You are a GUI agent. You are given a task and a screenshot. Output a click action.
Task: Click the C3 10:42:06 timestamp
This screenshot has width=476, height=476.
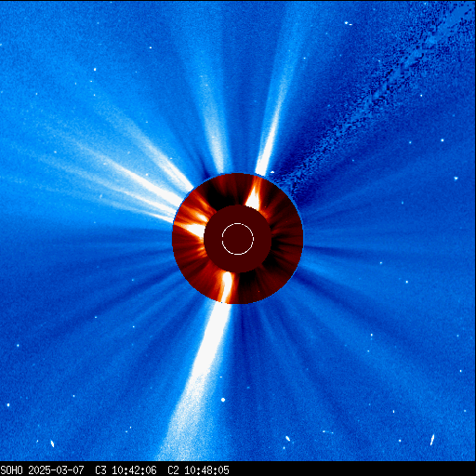point(126,469)
